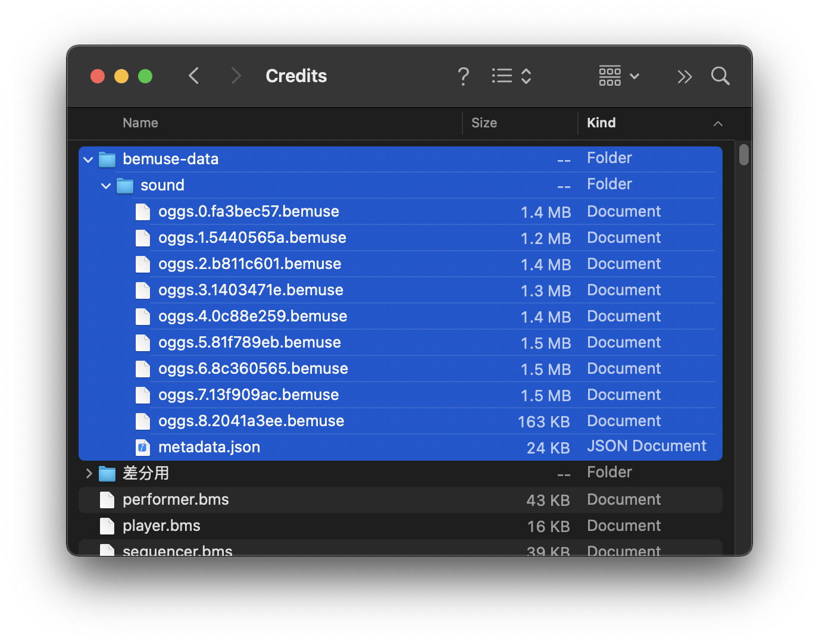Click the document icon beside performer.bms

(107, 500)
